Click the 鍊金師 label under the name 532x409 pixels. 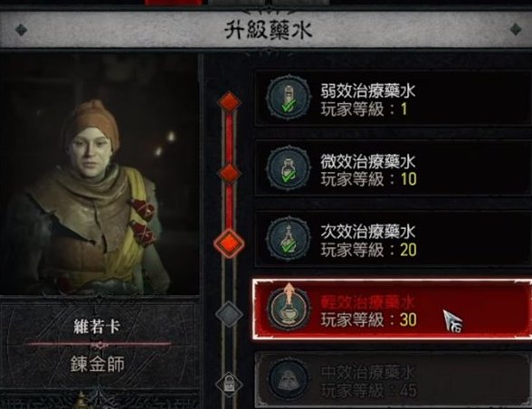(98, 365)
